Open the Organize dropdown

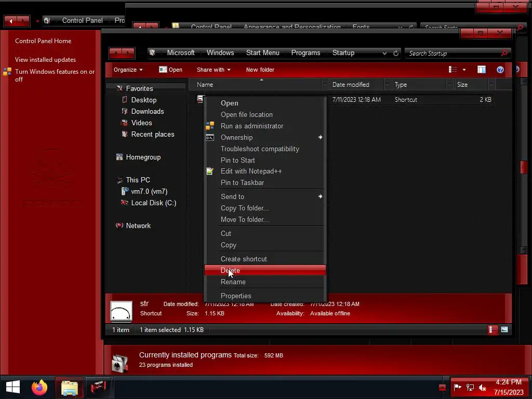coord(128,70)
